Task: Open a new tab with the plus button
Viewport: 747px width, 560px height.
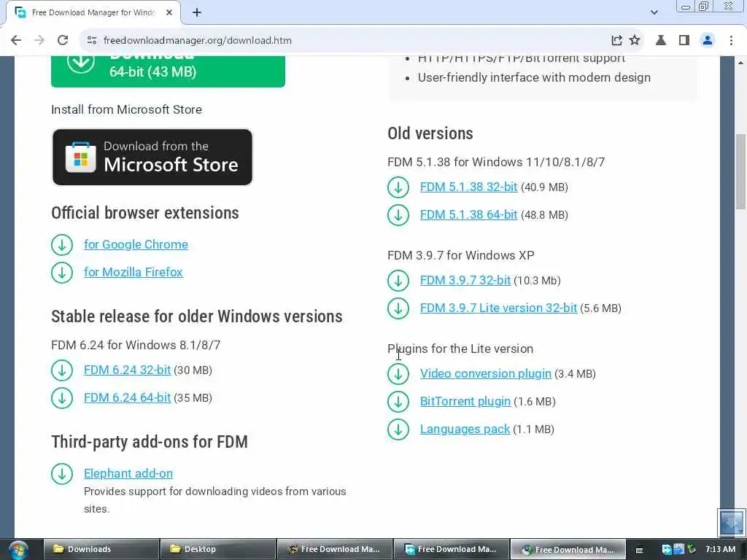Action: 197,12
